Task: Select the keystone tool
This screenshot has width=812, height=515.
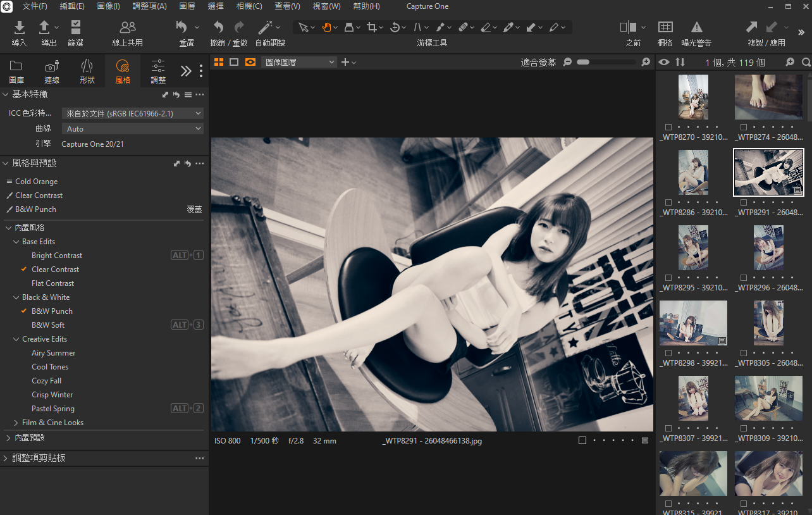Action: click(x=417, y=27)
